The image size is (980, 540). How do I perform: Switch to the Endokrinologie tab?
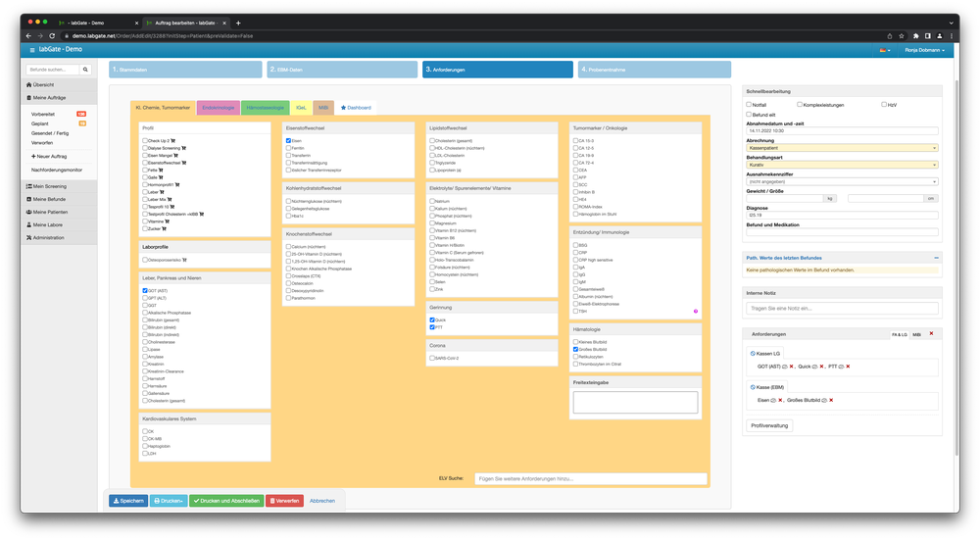218,107
